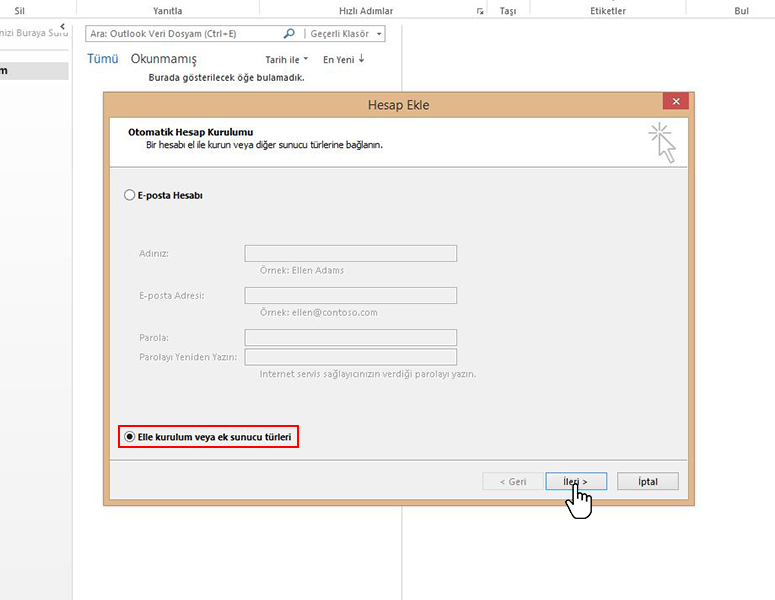Click the En Yeni sort direction arrow
The image size is (775, 600).
tap(361, 59)
